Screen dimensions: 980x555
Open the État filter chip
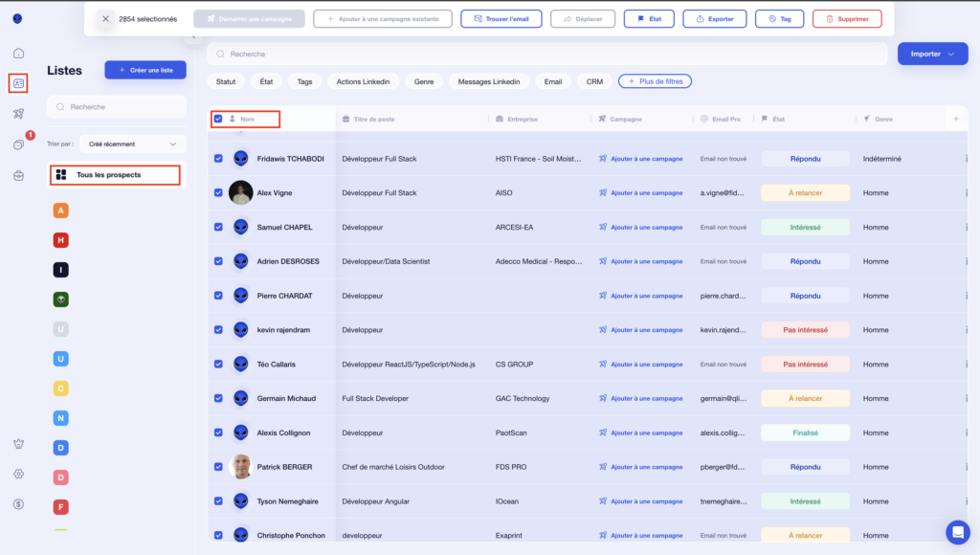click(x=266, y=81)
